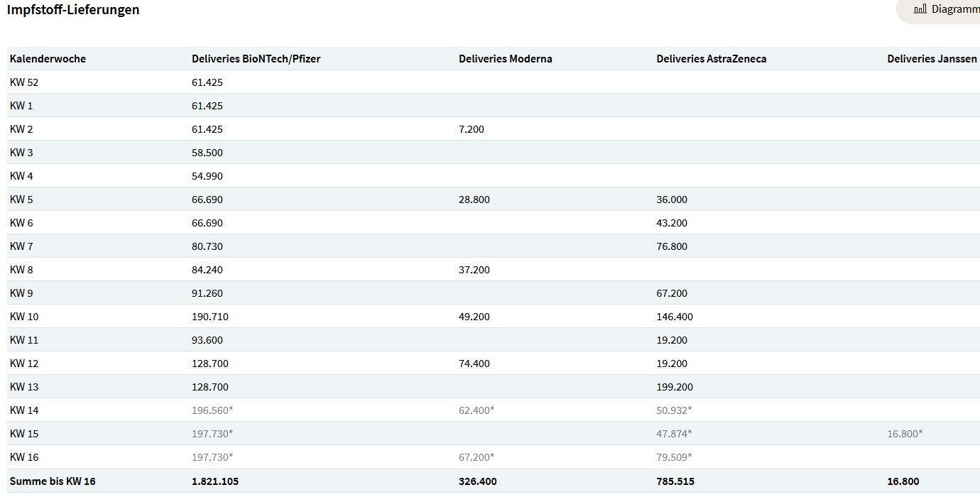The height and width of the screenshot is (497, 980).
Task: Select BioNTech value 80.730 in KW 7
Action: click(x=207, y=246)
